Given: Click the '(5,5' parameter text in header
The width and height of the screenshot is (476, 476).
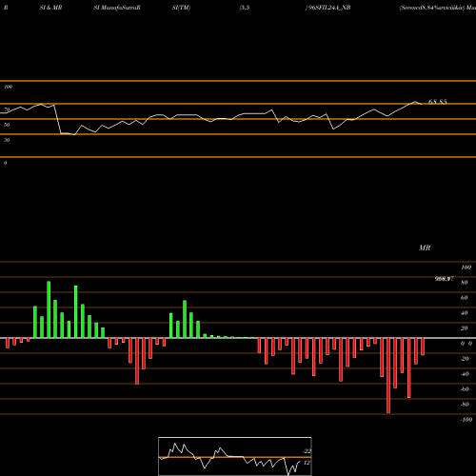Looking at the screenshot, I should tap(245, 8).
